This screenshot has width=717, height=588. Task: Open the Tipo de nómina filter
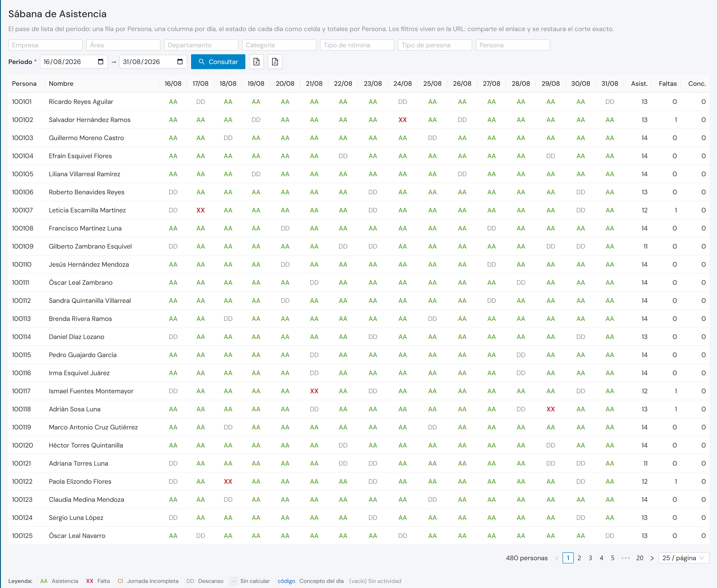click(x=357, y=45)
